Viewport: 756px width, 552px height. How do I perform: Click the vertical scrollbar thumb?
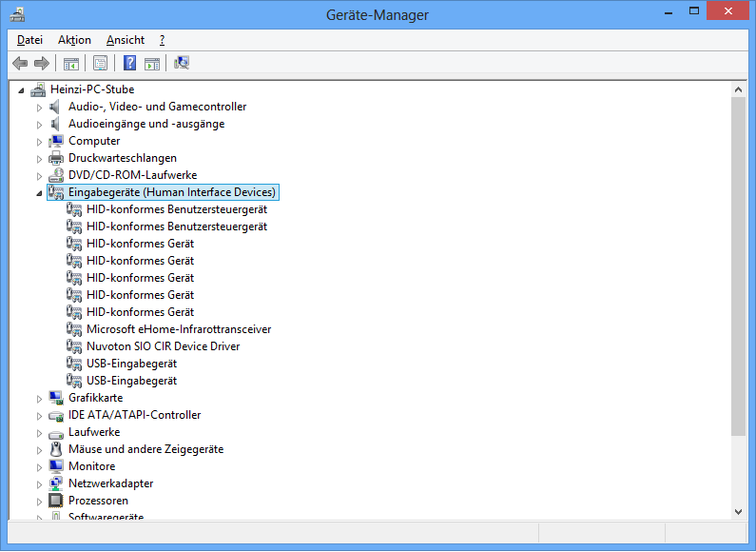click(x=738, y=266)
